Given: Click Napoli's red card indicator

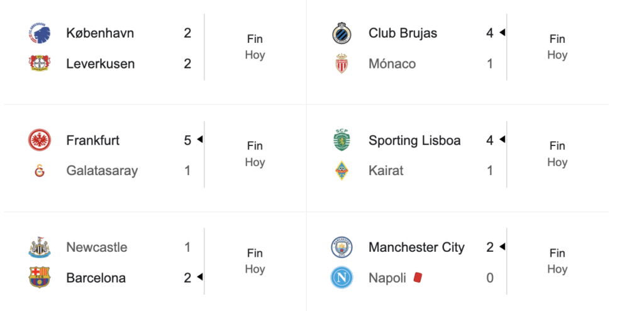Looking at the screenshot, I should 417,278.
